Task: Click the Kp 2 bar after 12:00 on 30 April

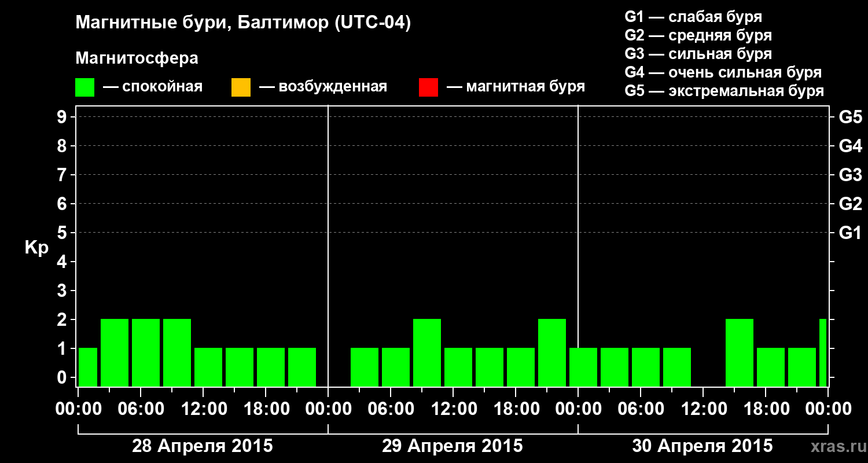Action: click(740, 352)
